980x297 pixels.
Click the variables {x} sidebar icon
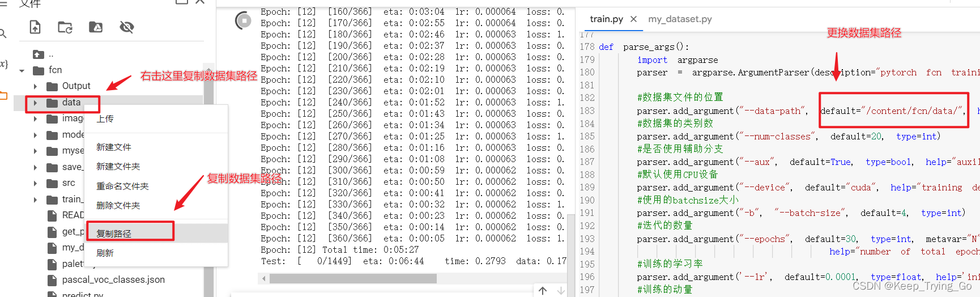click(x=3, y=63)
